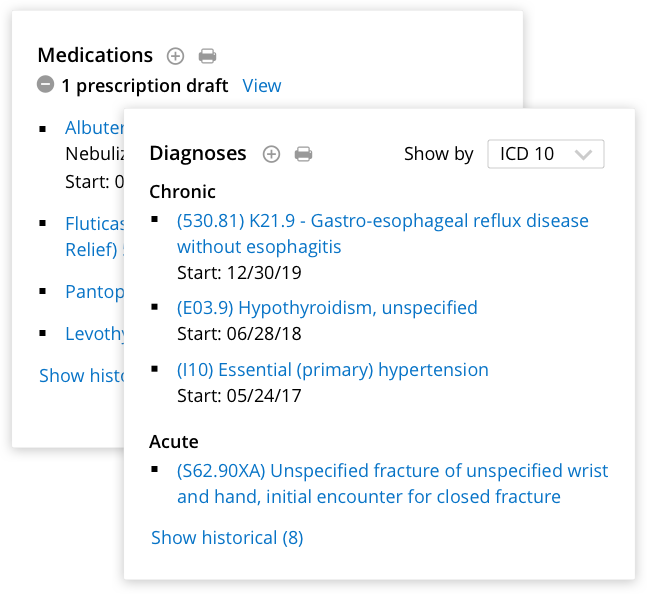
Task: Open the ICD 10 dropdown
Action: coord(546,154)
